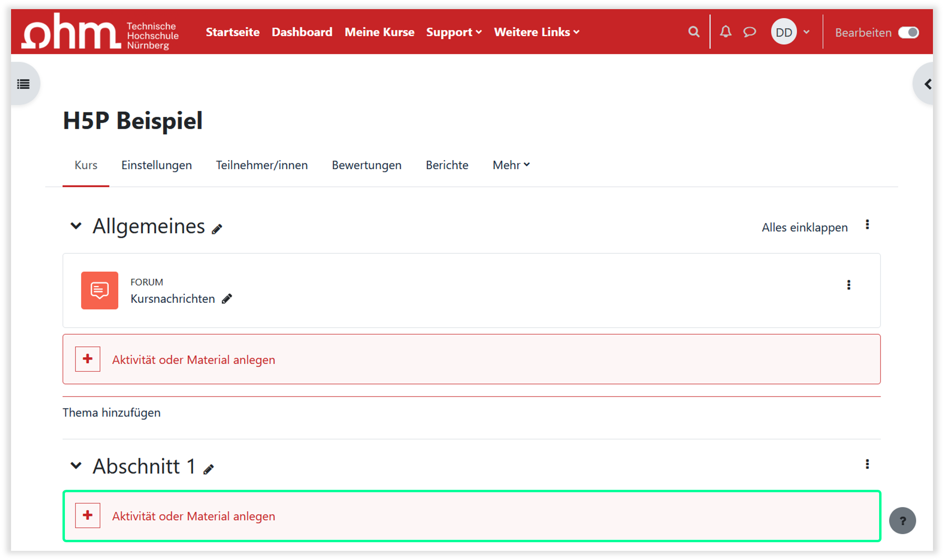The image size is (944, 560).
Task: Click the Alles einklappen link
Action: click(x=804, y=227)
